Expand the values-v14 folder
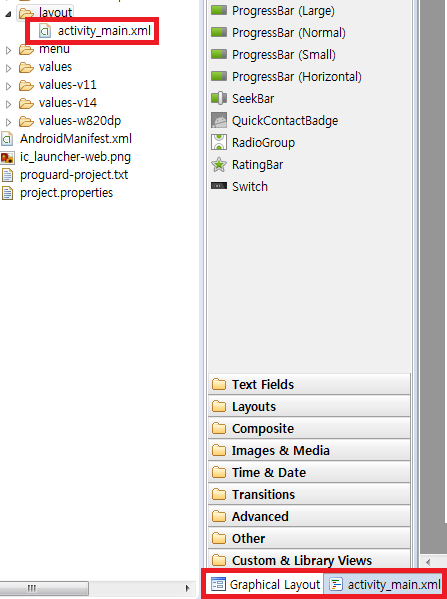Image resolution: width=447 pixels, height=599 pixels. click(x=8, y=104)
